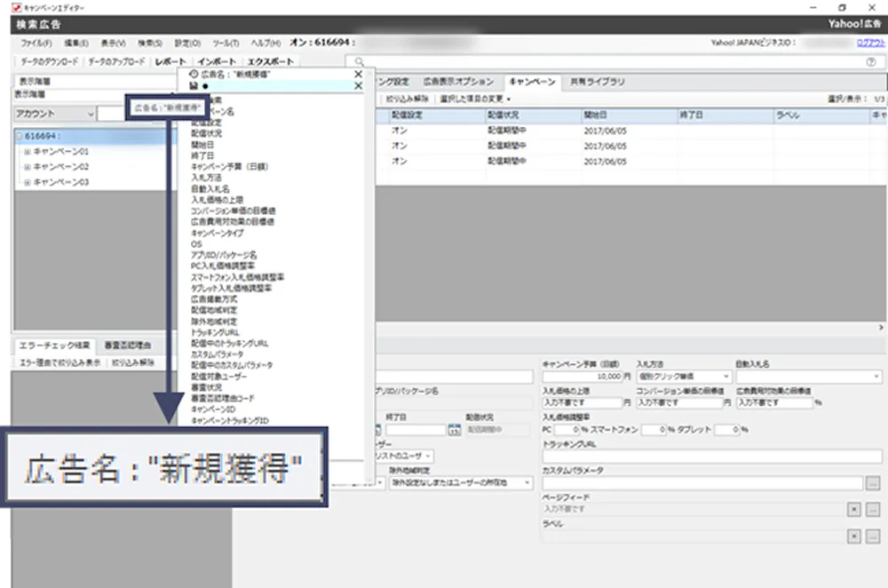888x588 pixels.
Task: Click the help question mark icon
Action: coord(870,62)
